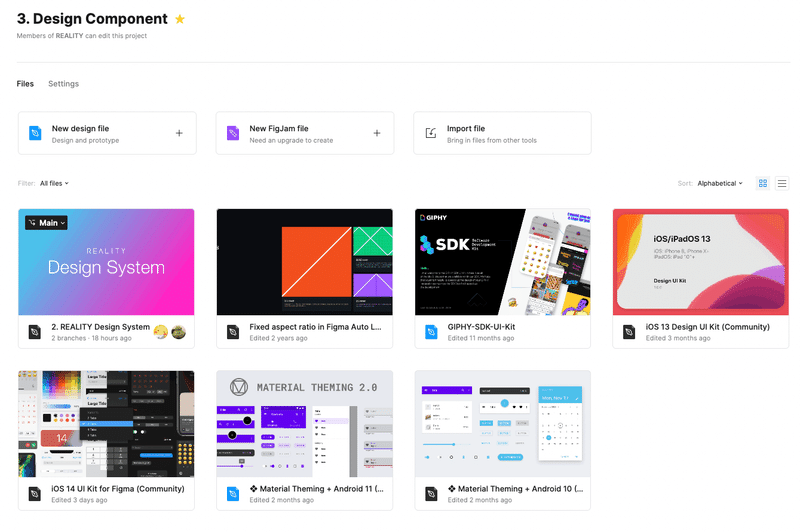Open the Material Theming Android 10 thumbnail
800x532 pixels.
point(503,424)
